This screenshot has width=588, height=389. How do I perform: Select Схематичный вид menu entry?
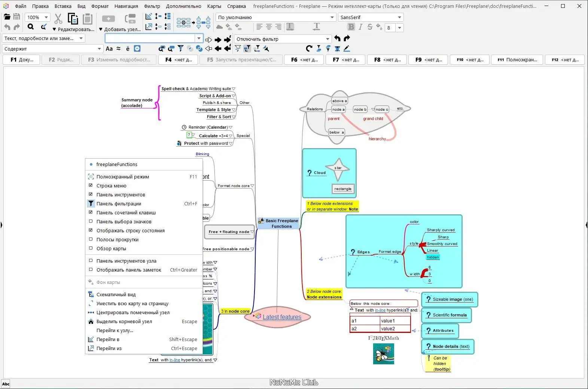click(x=144, y=294)
